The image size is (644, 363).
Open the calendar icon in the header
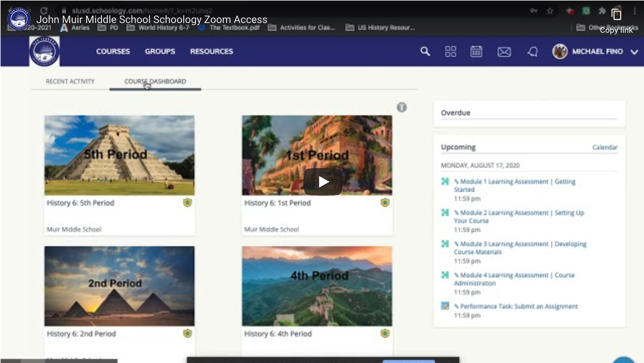476,51
